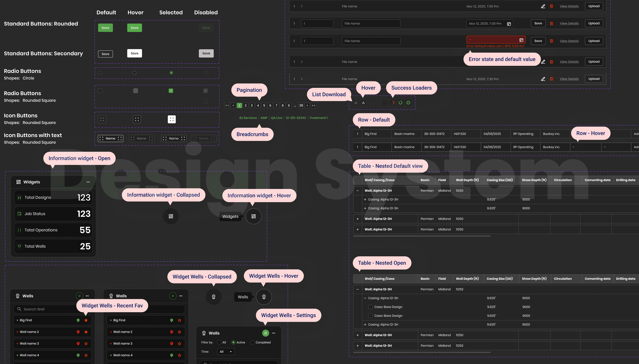The image size is (639, 364).
Task: Click the selected white fullscreen icon button
Action: 171,119
